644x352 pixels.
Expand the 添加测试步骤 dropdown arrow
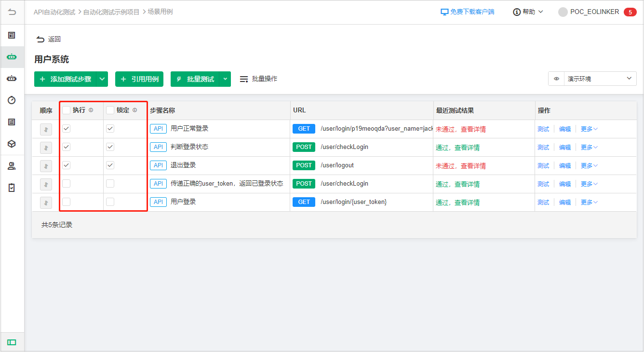(102, 79)
